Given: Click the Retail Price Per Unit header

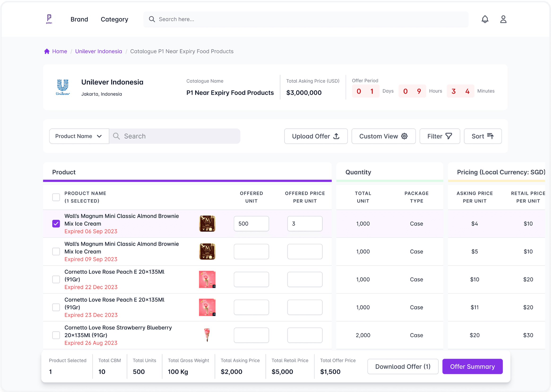Looking at the screenshot, I should click(528, 197).
